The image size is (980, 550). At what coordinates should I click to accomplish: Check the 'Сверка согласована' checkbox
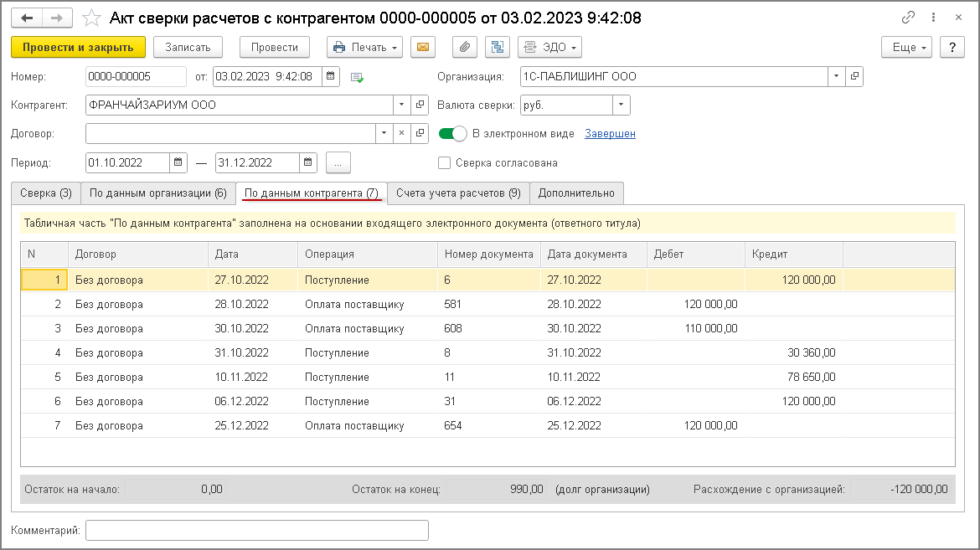(x=445, y=163)
